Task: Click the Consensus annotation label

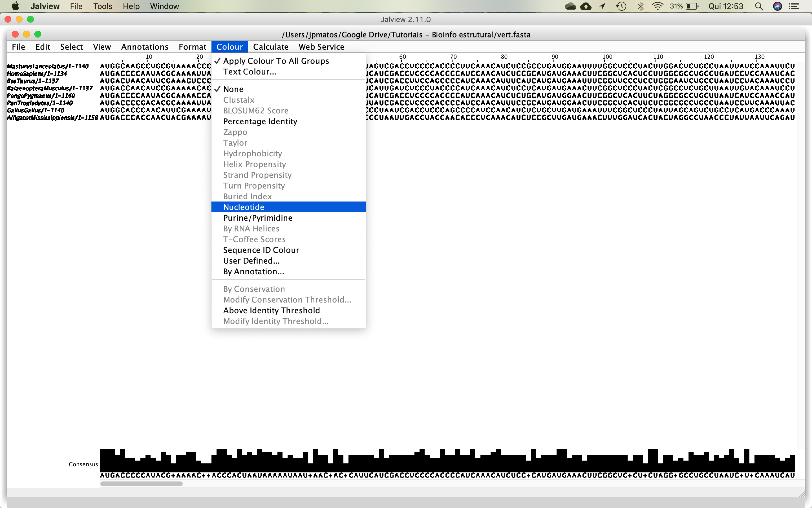Action: [x=83, y=464]
